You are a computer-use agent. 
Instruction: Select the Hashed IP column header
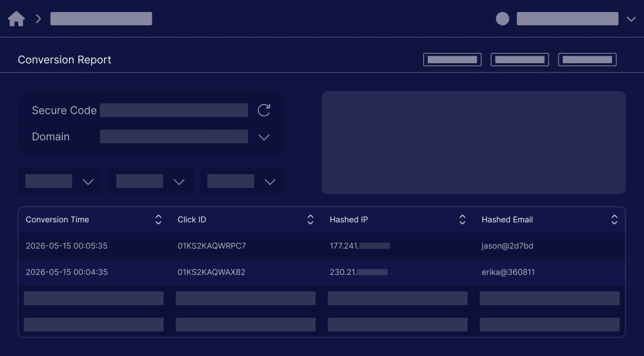click(x=348, y=220)
